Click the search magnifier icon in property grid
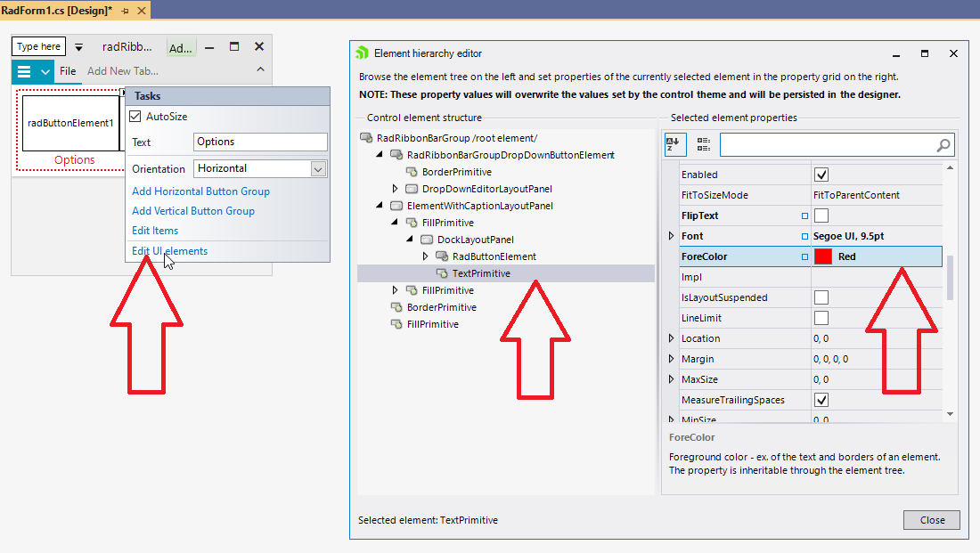 (943, 145)
